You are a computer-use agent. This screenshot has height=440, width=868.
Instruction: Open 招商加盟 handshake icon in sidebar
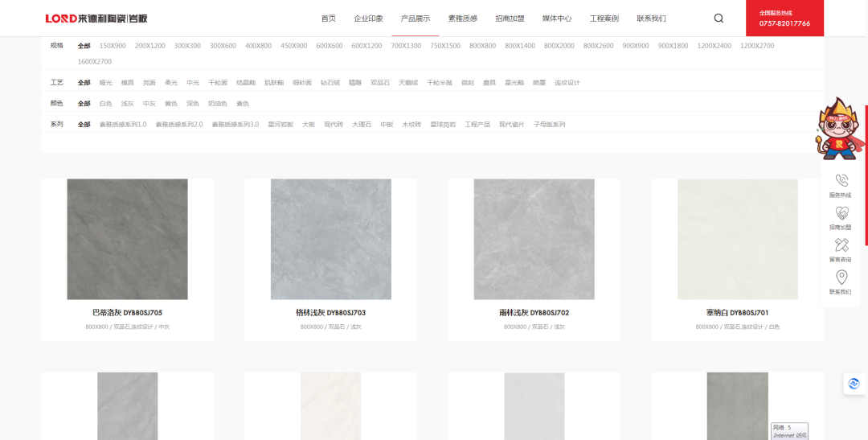pos(841,213)
